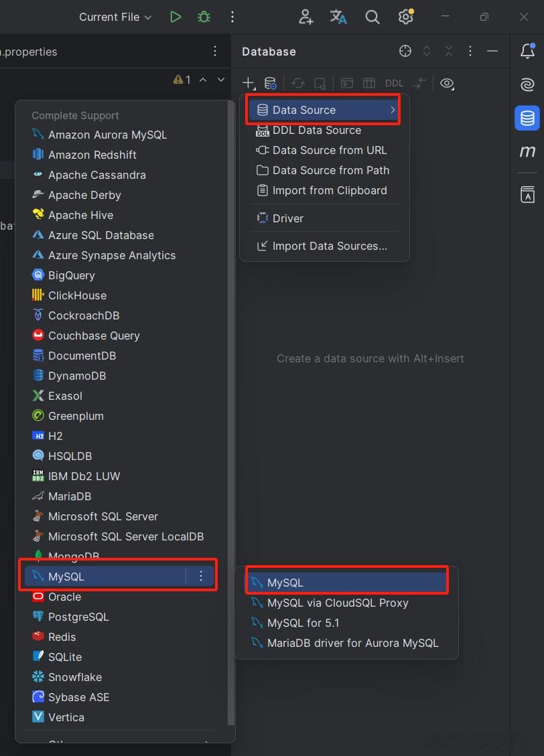Select H2 database entry
This screenshot has height=756, width=544.
click(119, 436)
